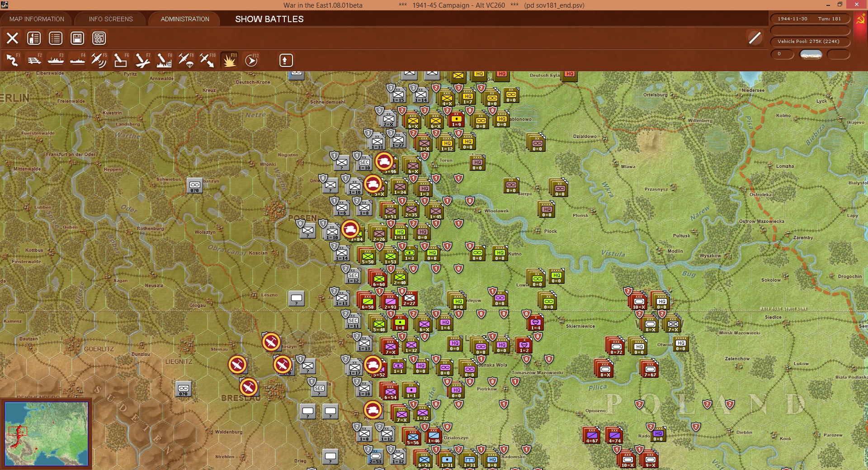Viewport: 868px width, 470px height.
Task: Select the SEC unit labeled 1=10
Action: (364, 162)
